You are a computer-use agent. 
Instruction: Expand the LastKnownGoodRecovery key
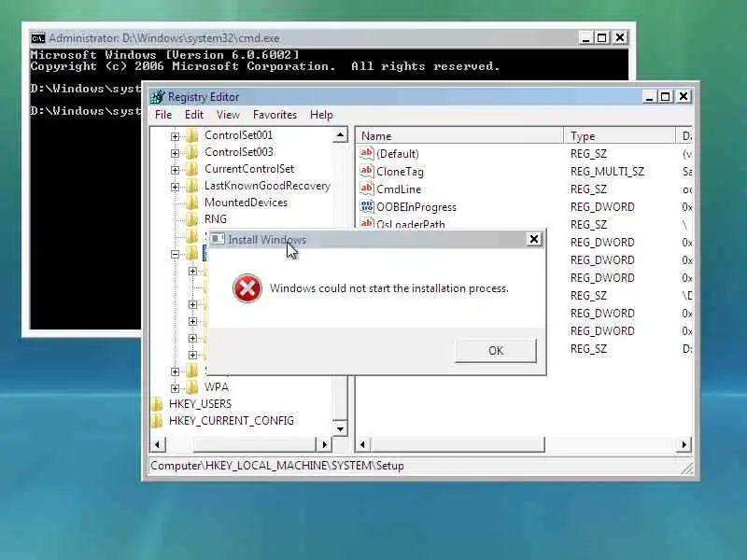click(175, 187)
